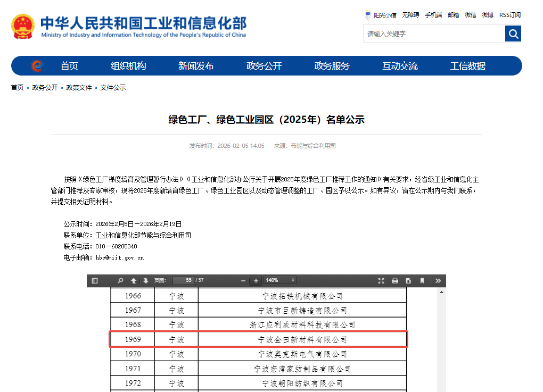This screenshot has width=543, height=392.
Task: Click the PDF bookmark current view icon
Action: 422,280
